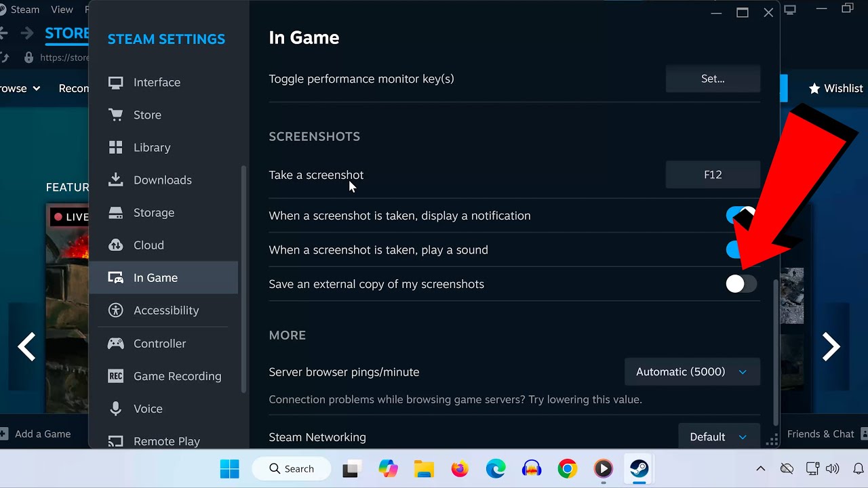Select Voice in the settings sidebar
This screenshot has width=868, height=488.
pyautogui.click(x=163, y=408)
